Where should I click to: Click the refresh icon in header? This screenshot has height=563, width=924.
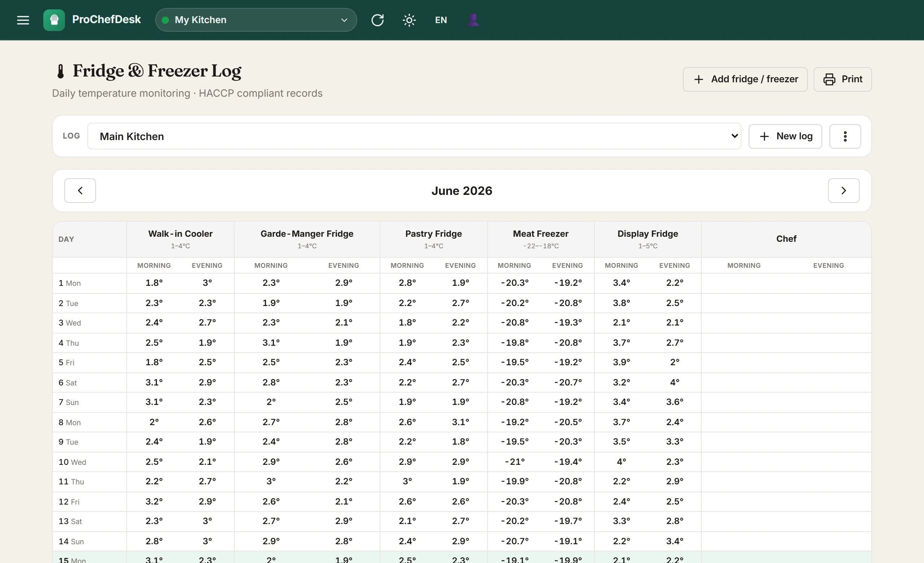click(377, 20)
